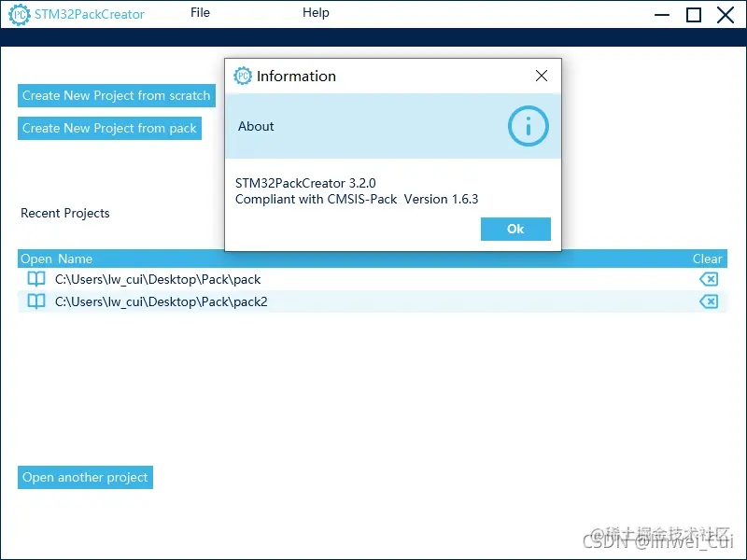Open the File menu
The image size is (747, 560).
[200, 13]
